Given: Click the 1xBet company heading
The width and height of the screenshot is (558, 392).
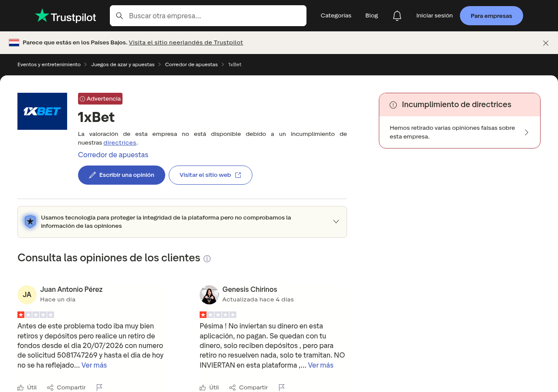Looking at the screenshot, I should point(96,117).
